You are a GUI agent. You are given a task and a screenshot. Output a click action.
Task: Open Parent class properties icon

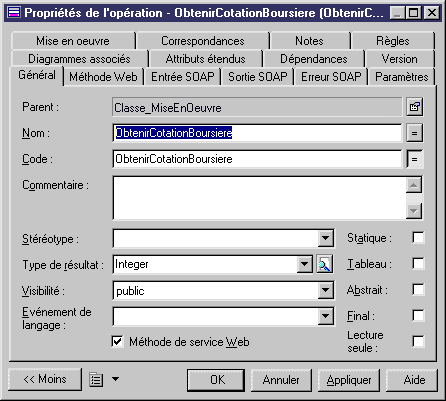pos(415,107)
